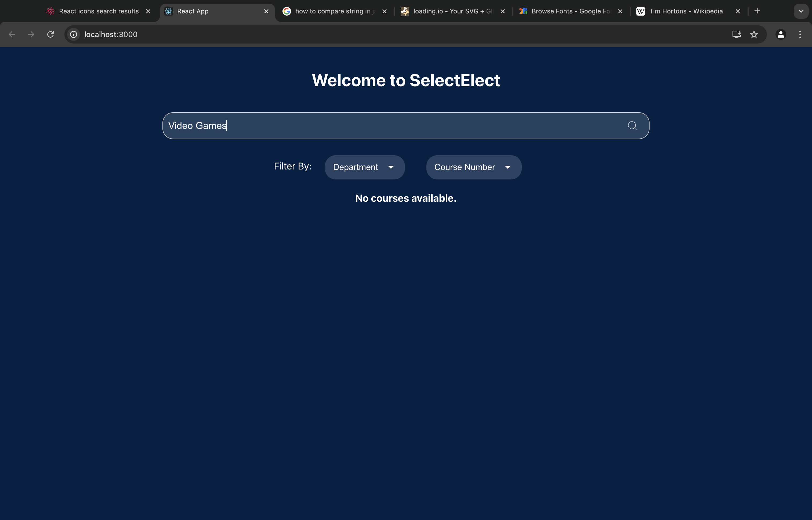812x520 pixels.
Task: Reload the localhost page
Action: tap(51, 34)
